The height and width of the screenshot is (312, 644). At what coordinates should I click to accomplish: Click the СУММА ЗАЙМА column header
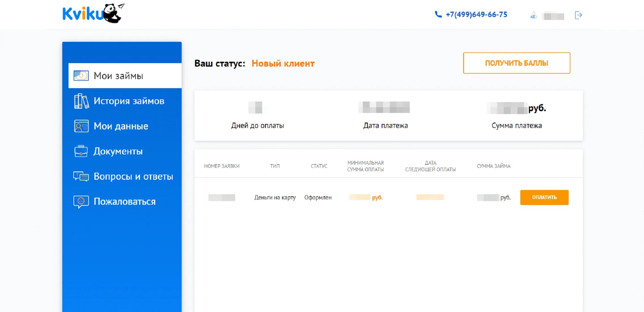tap(494, 166)
